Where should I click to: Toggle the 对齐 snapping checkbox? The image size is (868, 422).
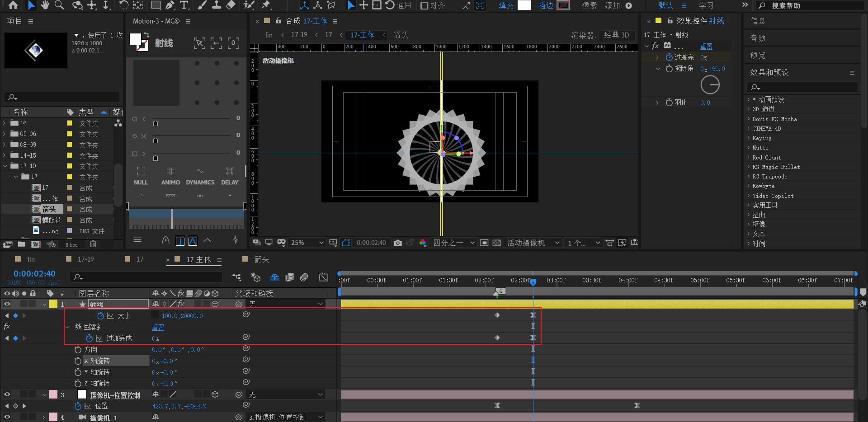(424, 5)
